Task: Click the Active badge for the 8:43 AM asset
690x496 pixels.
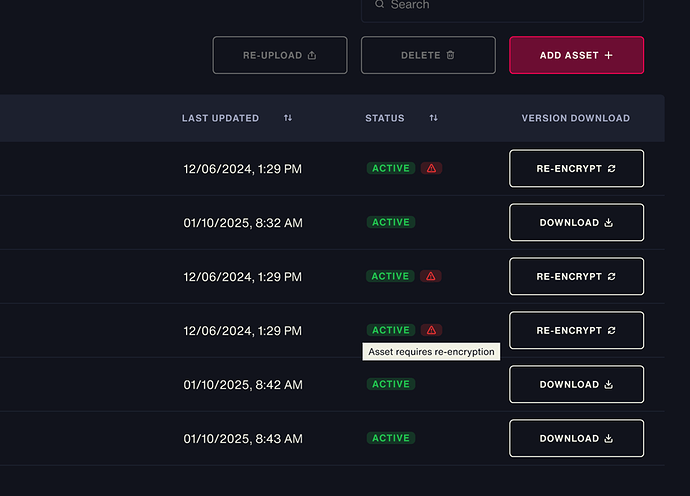Action: [391, 438]
